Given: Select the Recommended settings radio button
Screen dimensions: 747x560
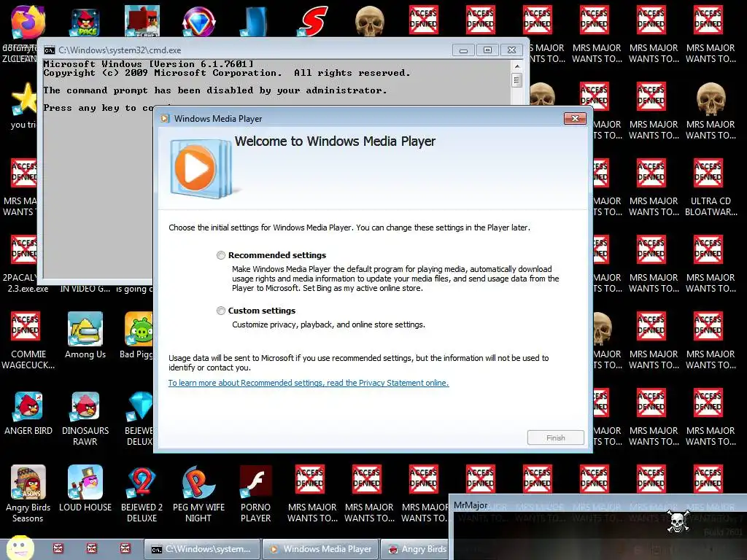Looking at the screenshot, I should [220, 255].
